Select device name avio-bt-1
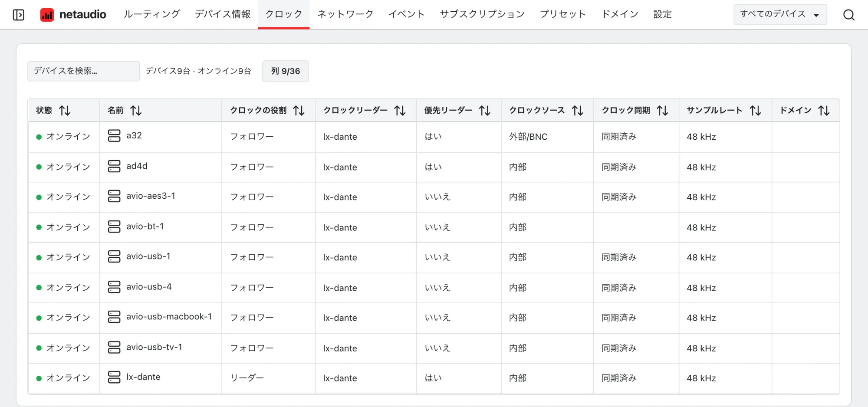 [145, 226]
